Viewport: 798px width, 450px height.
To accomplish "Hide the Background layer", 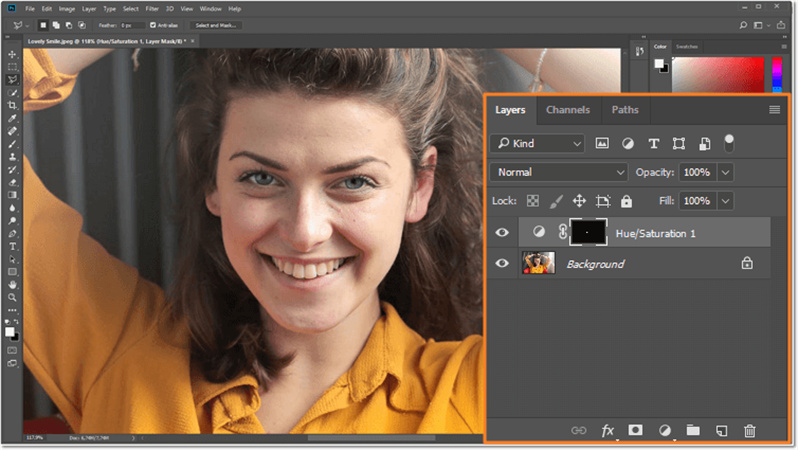I will (503, 264).
